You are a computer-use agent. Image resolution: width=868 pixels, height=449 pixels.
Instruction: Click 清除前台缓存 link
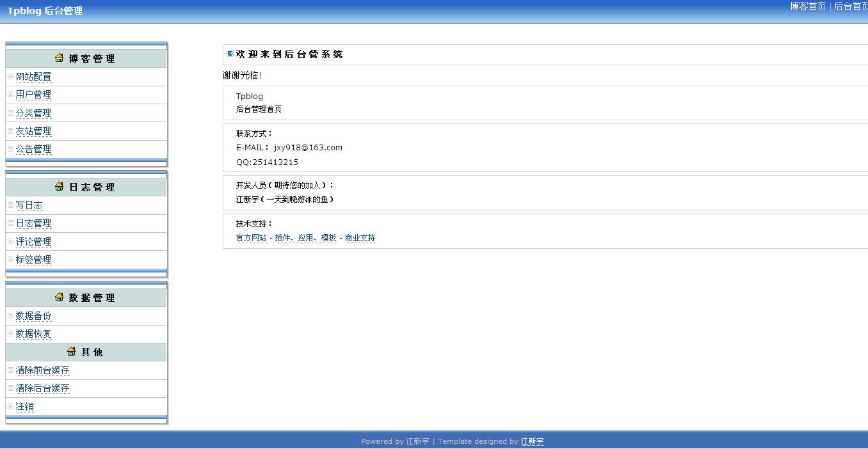(42, 370)
